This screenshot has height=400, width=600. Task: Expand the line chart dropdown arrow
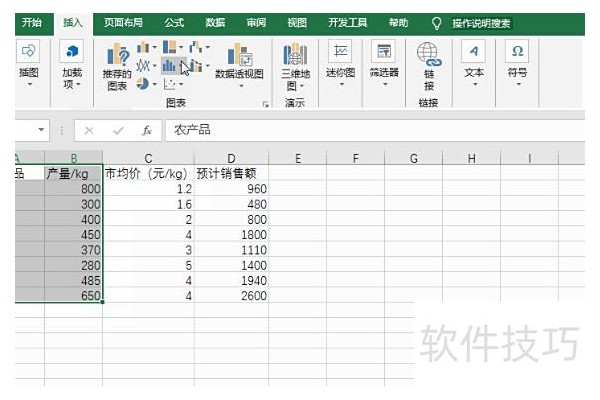click(155, 65)
